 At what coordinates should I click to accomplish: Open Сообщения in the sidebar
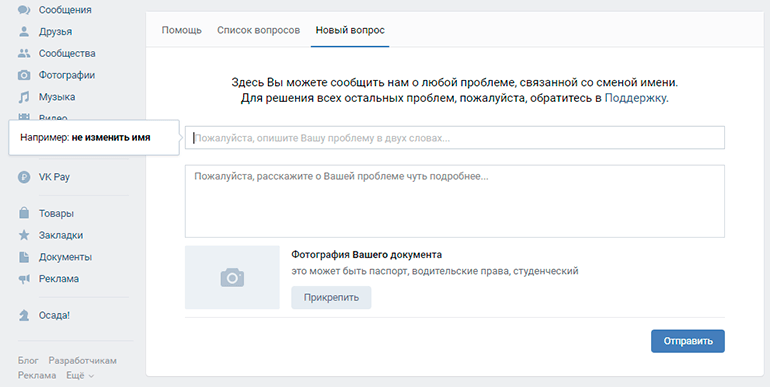[x=65, y=10]
